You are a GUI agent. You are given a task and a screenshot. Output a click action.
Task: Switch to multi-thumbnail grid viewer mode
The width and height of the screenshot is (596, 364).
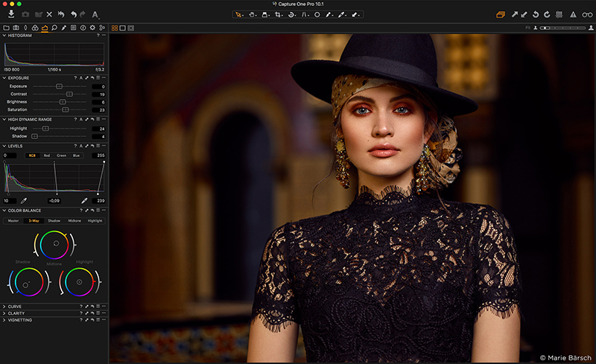tap(115, 28)
